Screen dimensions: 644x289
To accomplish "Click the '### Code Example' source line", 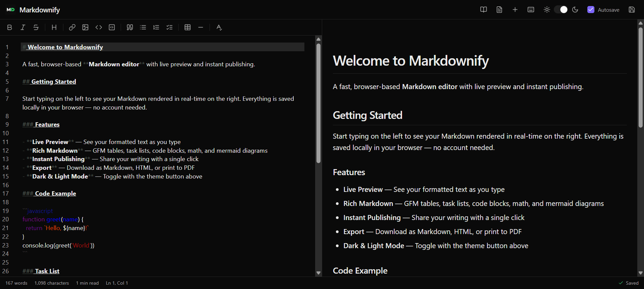I will (x=49, y=194).
